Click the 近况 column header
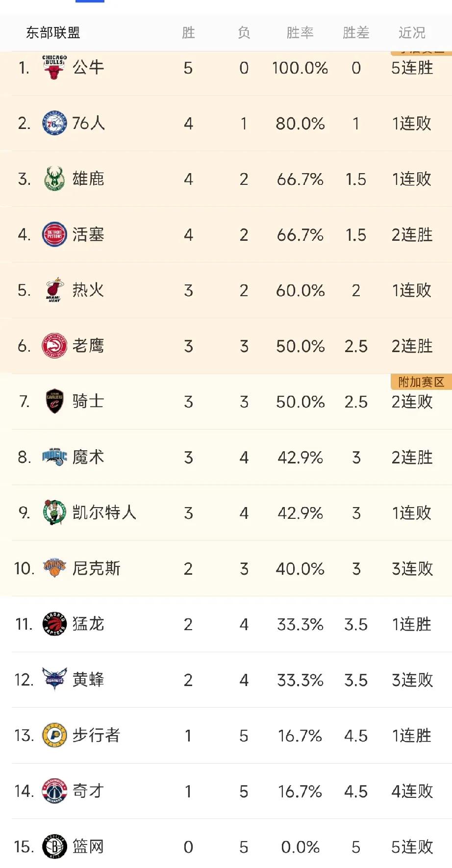 pos(412,33)
